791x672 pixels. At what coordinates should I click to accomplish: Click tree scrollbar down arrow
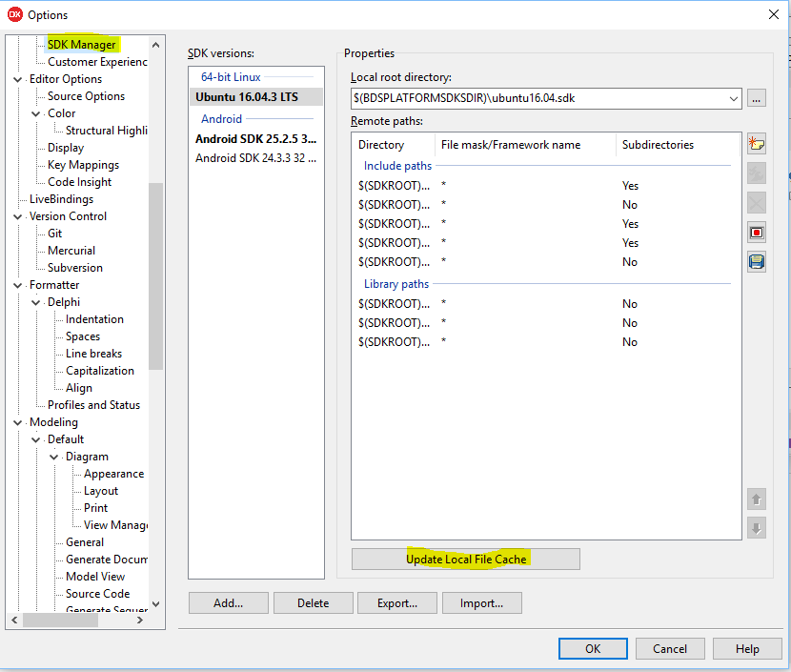point(156,604)
